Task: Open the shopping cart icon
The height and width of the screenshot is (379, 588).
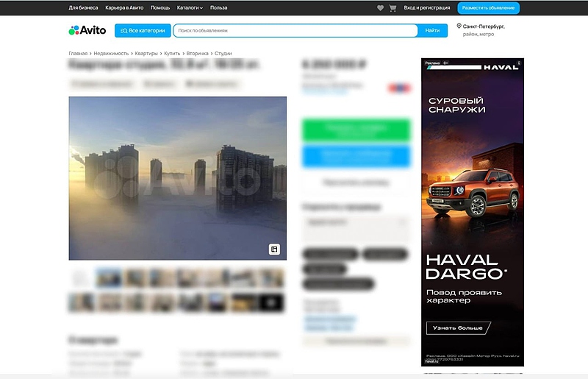Action: (392, 8)
